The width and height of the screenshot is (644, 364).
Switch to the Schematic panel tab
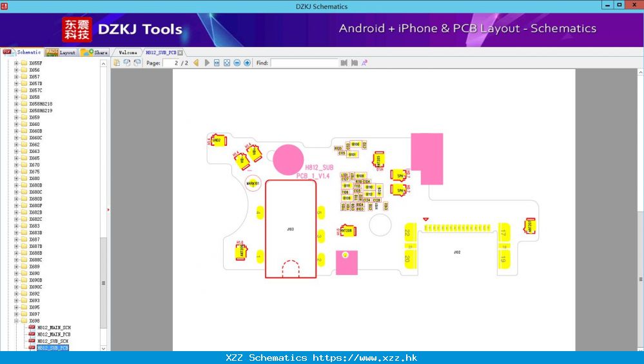coord(22,52)
